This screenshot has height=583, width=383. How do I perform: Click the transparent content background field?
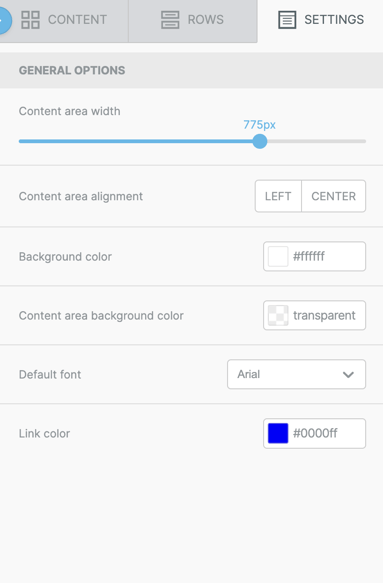point(315,315)
